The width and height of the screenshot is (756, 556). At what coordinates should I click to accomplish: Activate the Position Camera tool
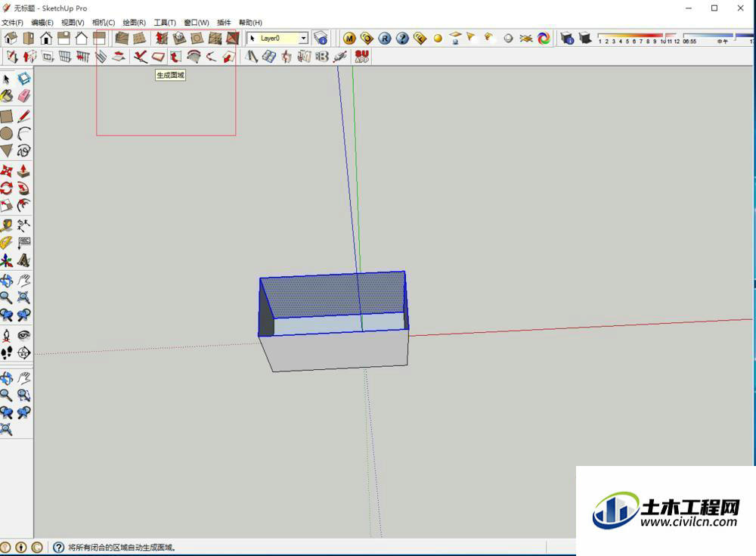[6, 335]
